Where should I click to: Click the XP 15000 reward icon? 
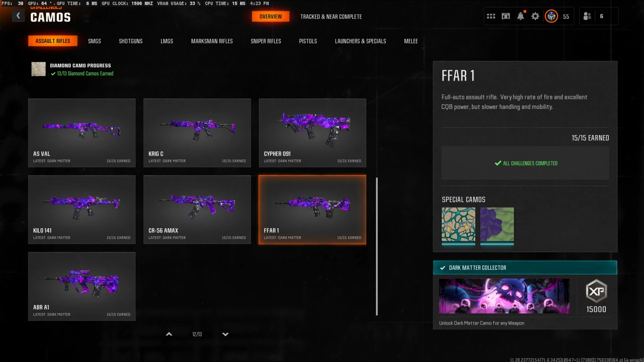pos(596,291)
